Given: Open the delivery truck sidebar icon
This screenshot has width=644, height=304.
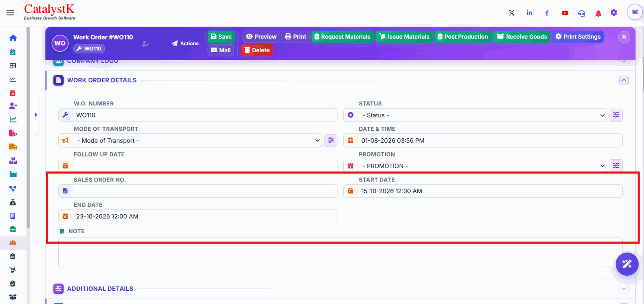Looking at the screenshot, I should click(x=13, y=147).
